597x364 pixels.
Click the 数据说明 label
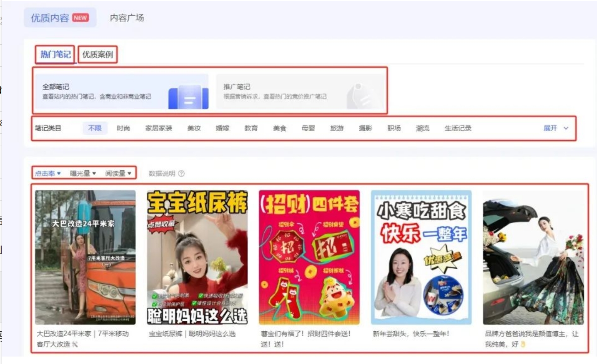162,174
